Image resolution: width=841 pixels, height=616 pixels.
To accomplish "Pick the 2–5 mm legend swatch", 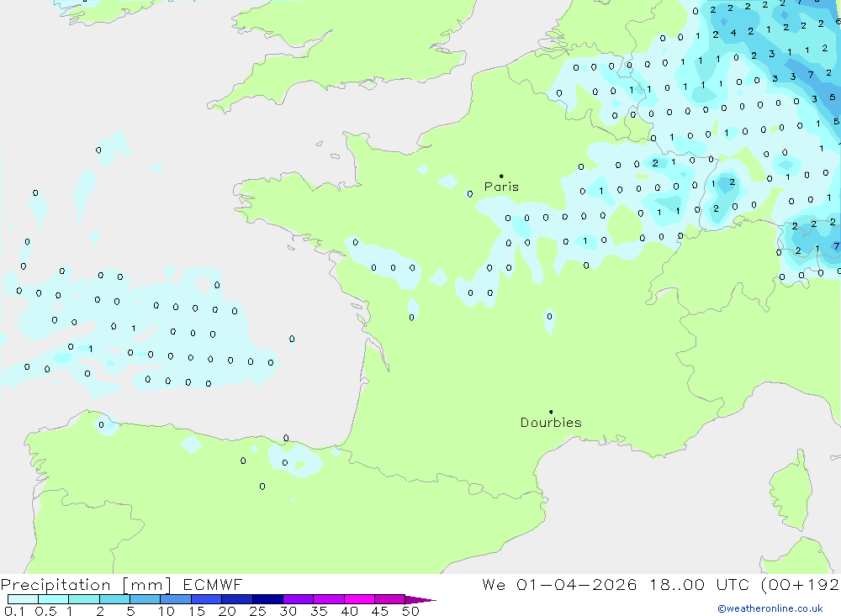I will pyautogui.click(x=114, y=599).
